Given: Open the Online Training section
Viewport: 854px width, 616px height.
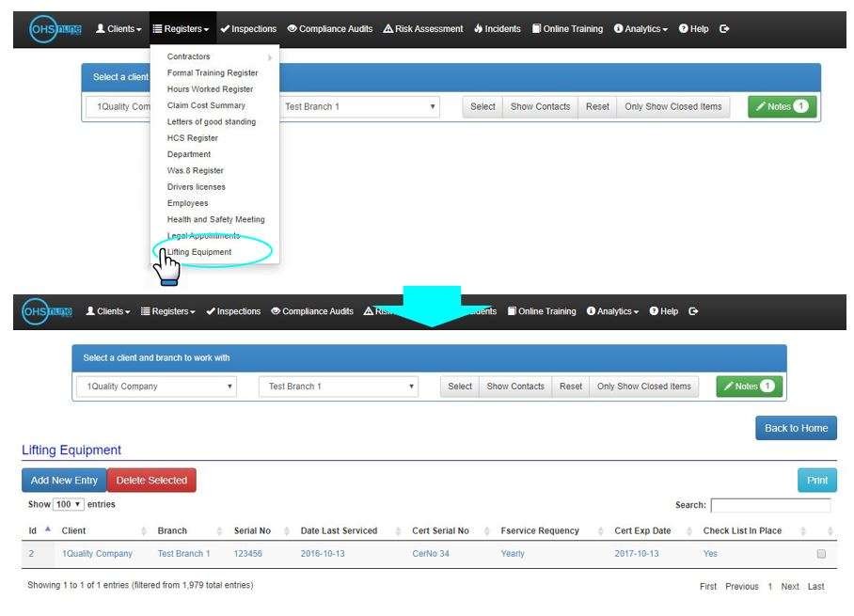Looking at the screenshot, I should coord(568,28).
